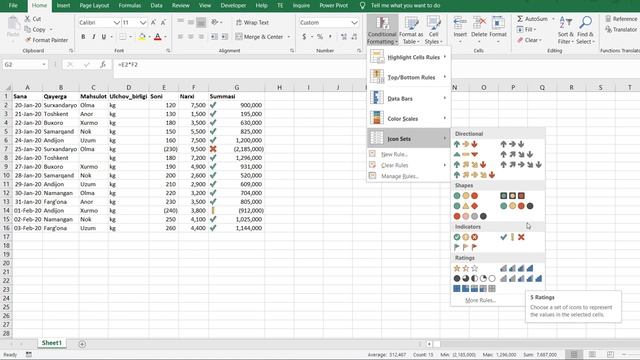This screenshot has height=360, width=640.
Task: Click the Copy command
Action: tap(35, 29)
